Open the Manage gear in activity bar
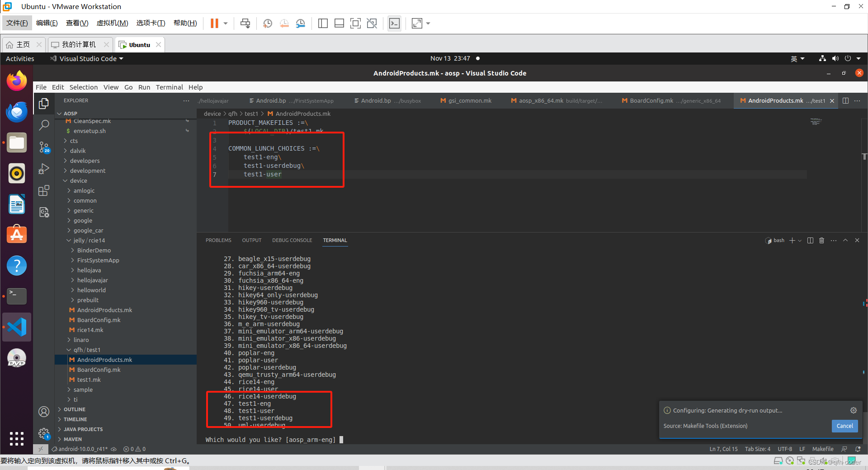 point(44,433)
